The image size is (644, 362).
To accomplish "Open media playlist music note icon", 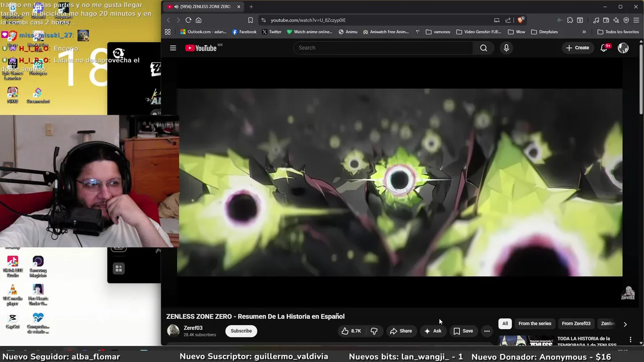I will [x=596, y=20].
